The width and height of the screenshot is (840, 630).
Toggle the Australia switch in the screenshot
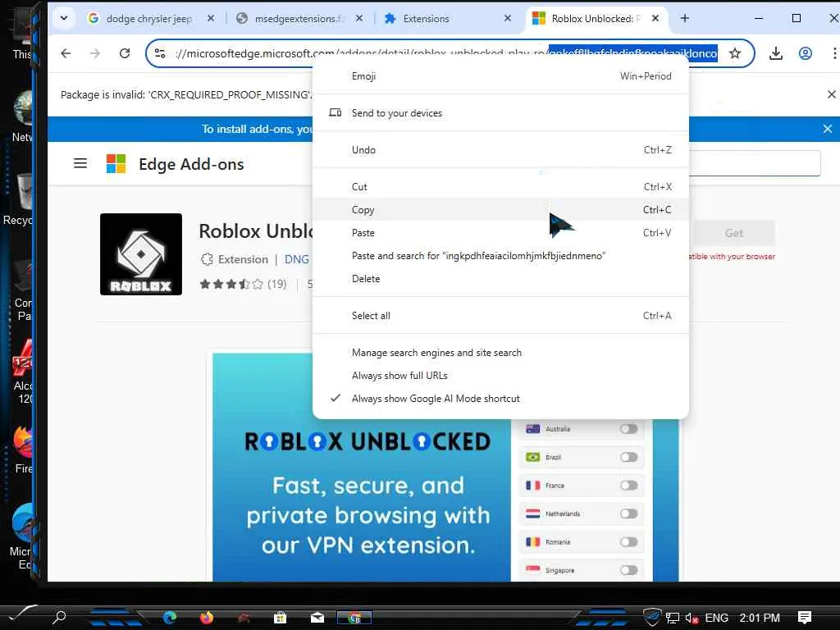[629, 429]
